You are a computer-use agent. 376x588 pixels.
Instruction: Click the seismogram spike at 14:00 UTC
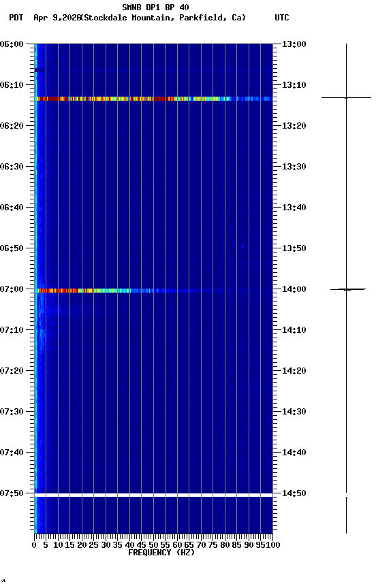tap(347, 289)
